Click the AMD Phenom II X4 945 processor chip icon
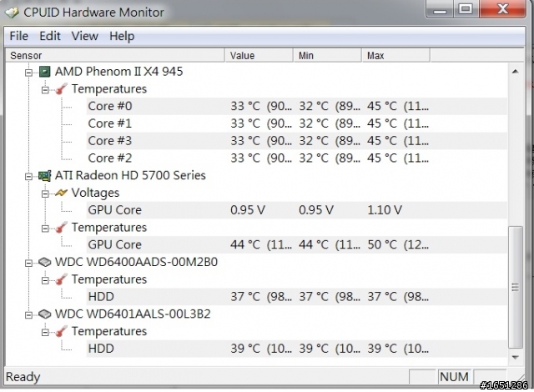 tap(44, 72)
